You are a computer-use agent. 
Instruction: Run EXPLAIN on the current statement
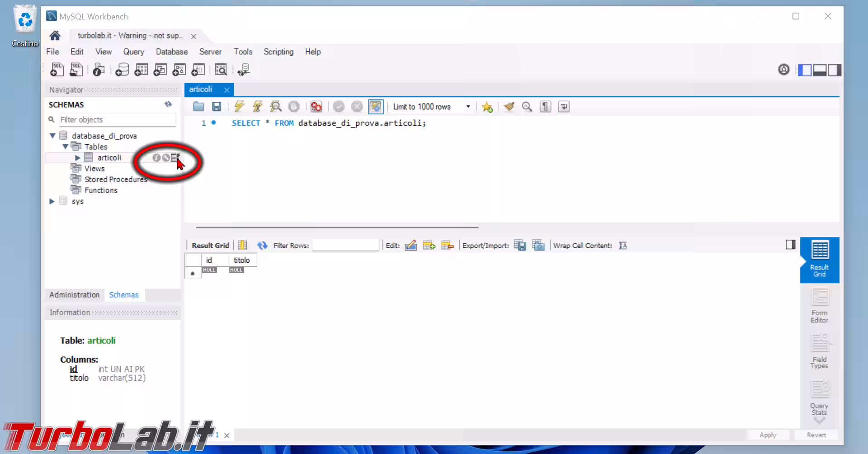(x=276, y=107)
